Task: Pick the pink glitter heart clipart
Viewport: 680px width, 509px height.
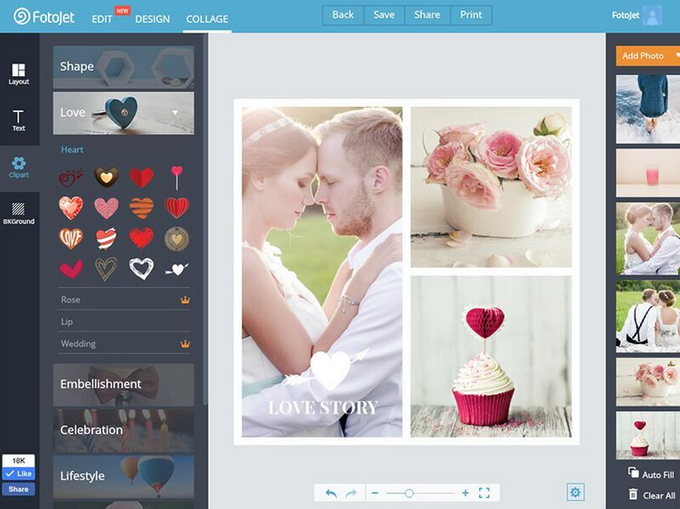Action: [x=106, y=208]
